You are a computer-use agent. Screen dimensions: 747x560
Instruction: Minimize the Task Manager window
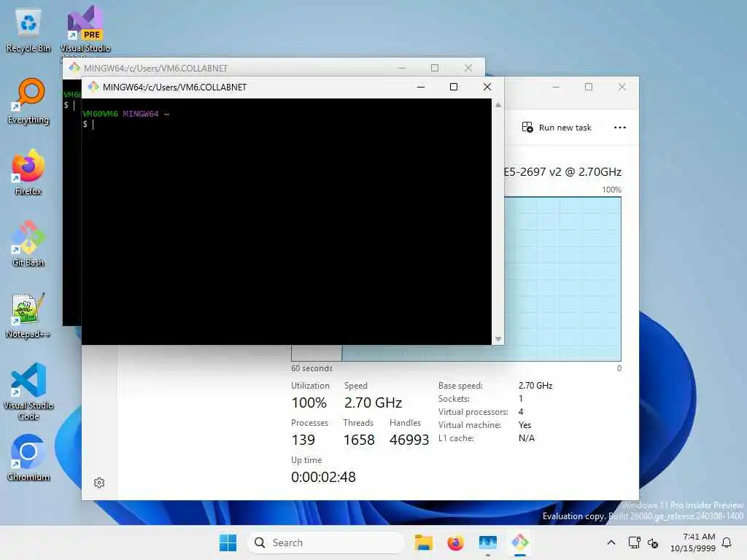555,87
